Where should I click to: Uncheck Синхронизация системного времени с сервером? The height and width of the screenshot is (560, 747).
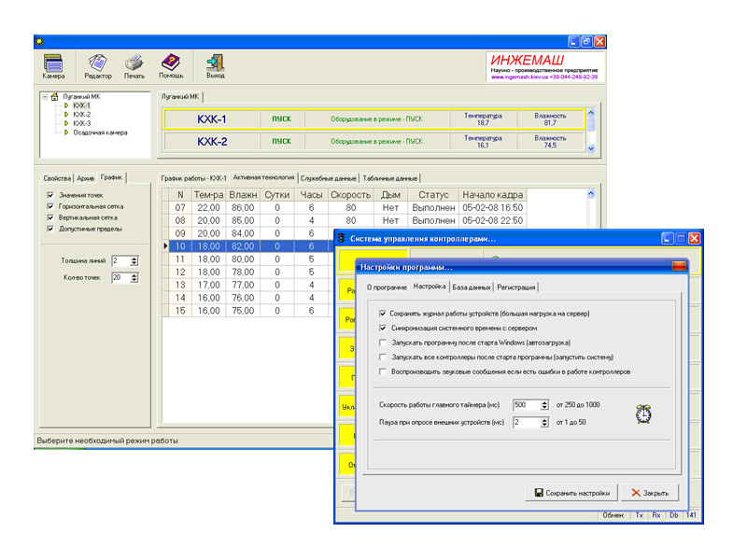click(384, 329)
